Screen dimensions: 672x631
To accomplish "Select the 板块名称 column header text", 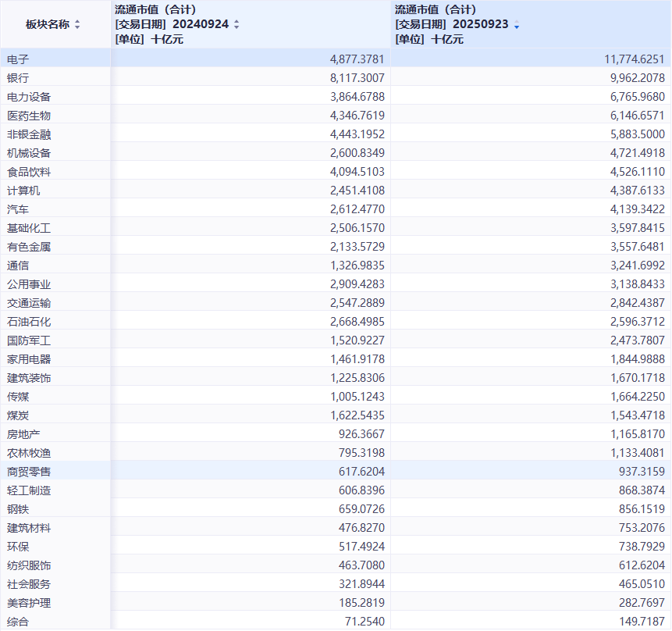I will (x=47, y=25).
